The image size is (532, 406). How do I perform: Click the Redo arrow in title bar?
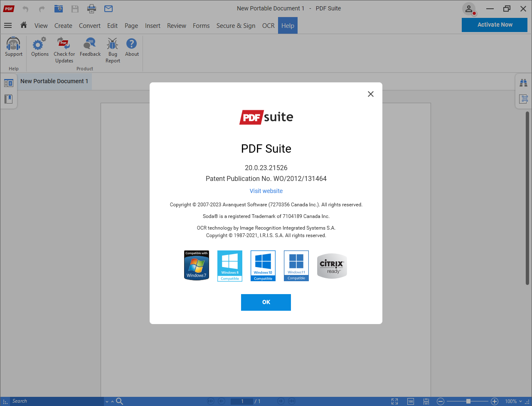tap(42, 9)
